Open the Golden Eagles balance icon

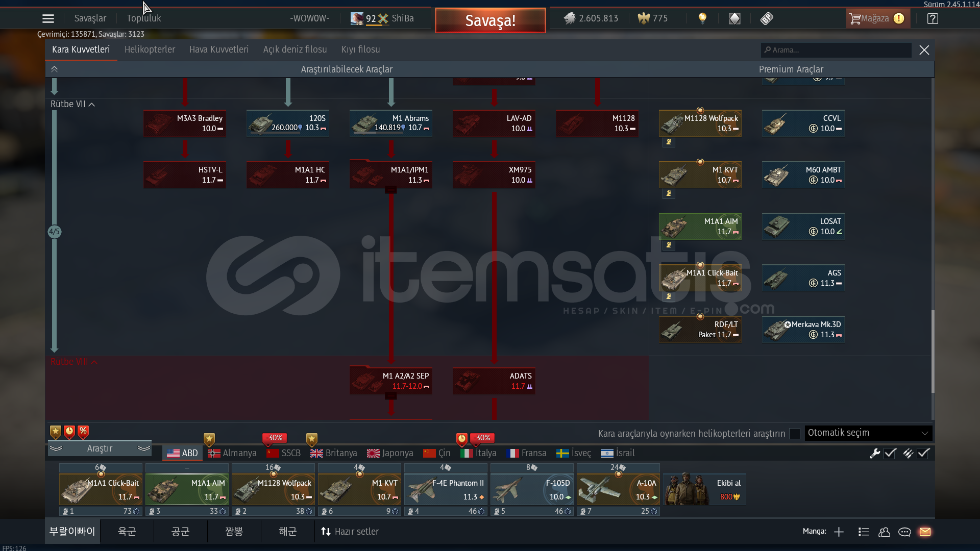click(644, 18)
